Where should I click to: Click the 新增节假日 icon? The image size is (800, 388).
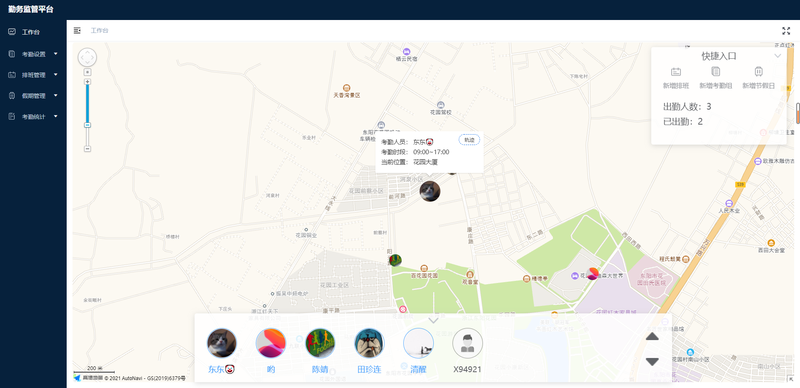[x=758, y=71]
